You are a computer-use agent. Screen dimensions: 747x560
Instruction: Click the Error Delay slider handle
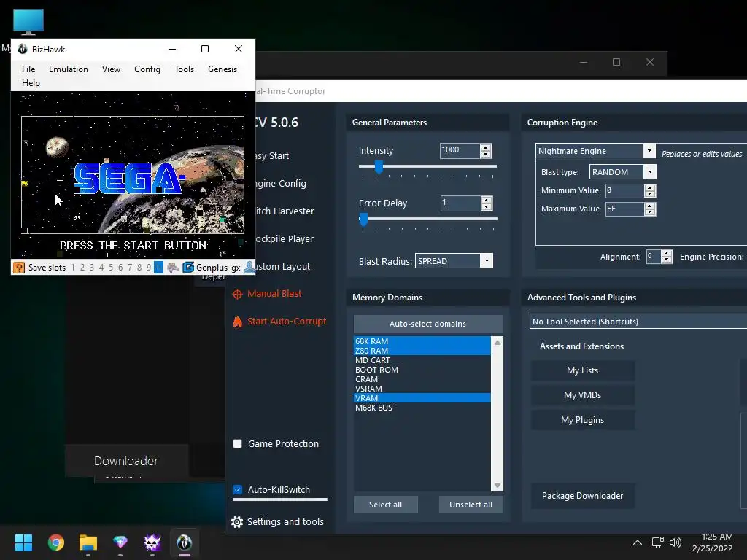tap(363, 219)
